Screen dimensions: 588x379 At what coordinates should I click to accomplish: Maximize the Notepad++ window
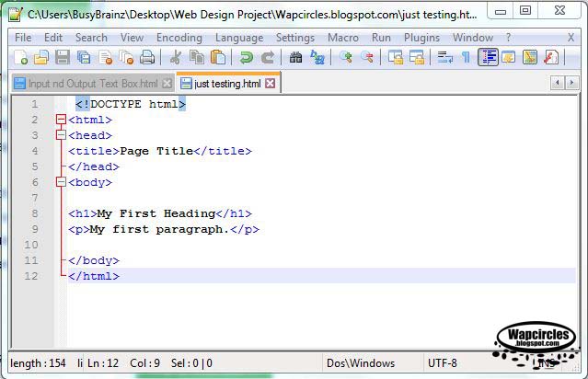525,10
